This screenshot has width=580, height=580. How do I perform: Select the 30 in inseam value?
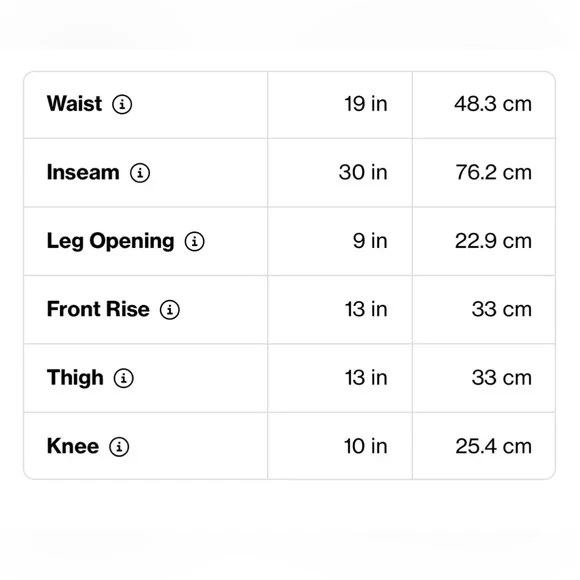(x=363, y=173)
